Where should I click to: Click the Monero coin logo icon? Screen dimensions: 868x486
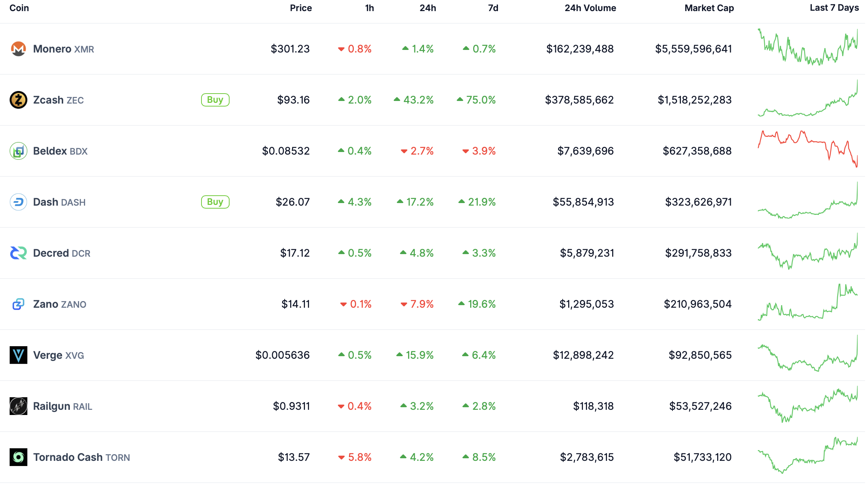coord(18,49)
